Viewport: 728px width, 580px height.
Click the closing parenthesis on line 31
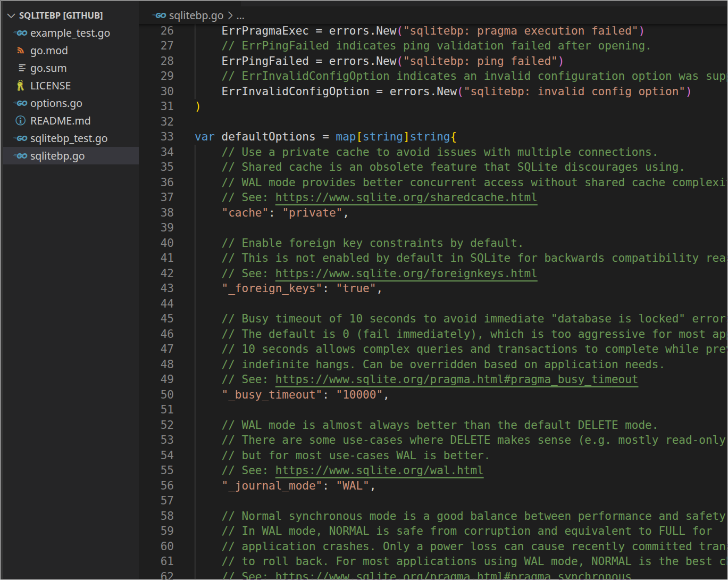(x=198, y=106)
